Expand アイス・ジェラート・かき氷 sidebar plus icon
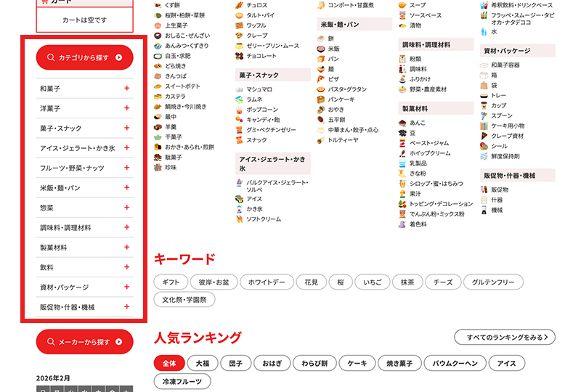581x392 pixels. click(x=126, y=148)
